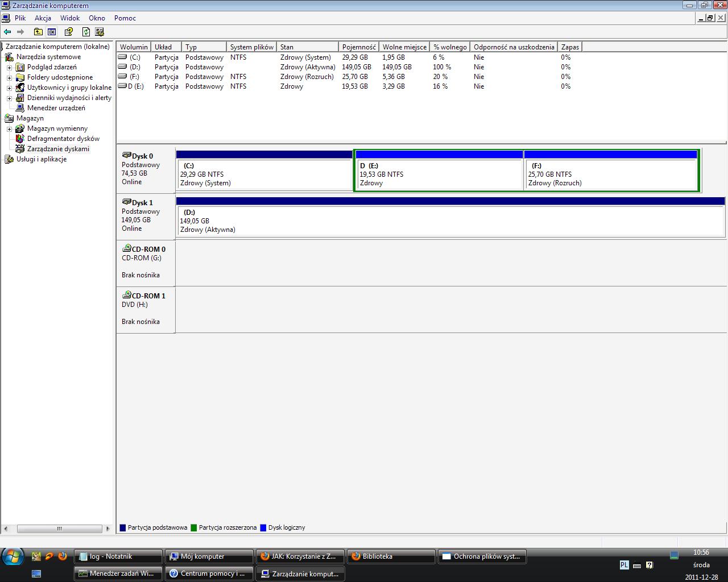Click the tree pane horizontal scrollbar thumb
Viewport: 728px width, 582px height.
pos(59,529)
